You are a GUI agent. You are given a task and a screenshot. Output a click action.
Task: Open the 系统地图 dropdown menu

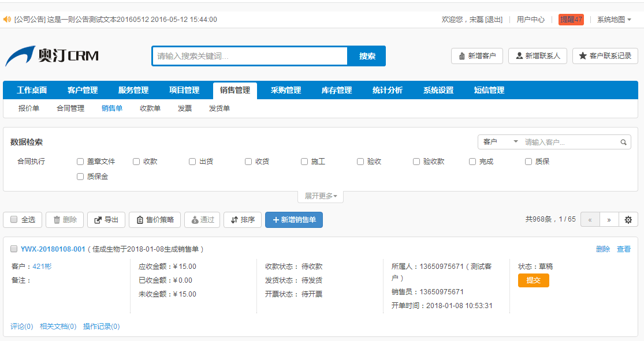coord(614,20)
